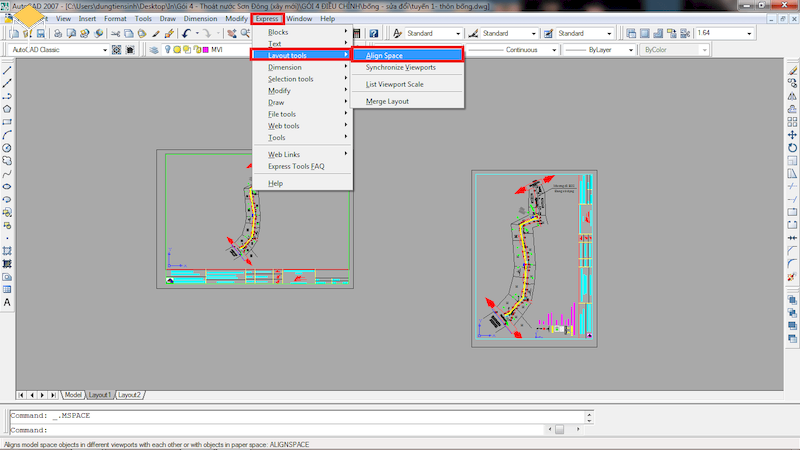Click the Match Properties brush icon

click(x=156, y=34)
